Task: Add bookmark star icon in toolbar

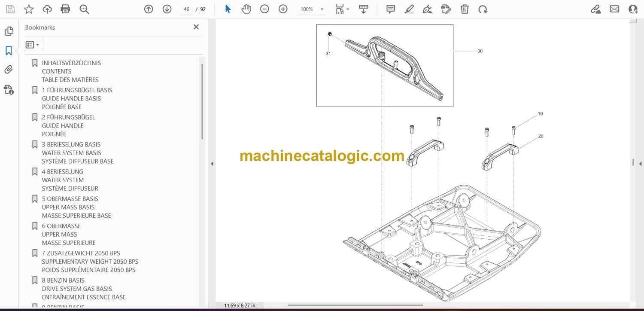Action: click(x=29, y=9)
